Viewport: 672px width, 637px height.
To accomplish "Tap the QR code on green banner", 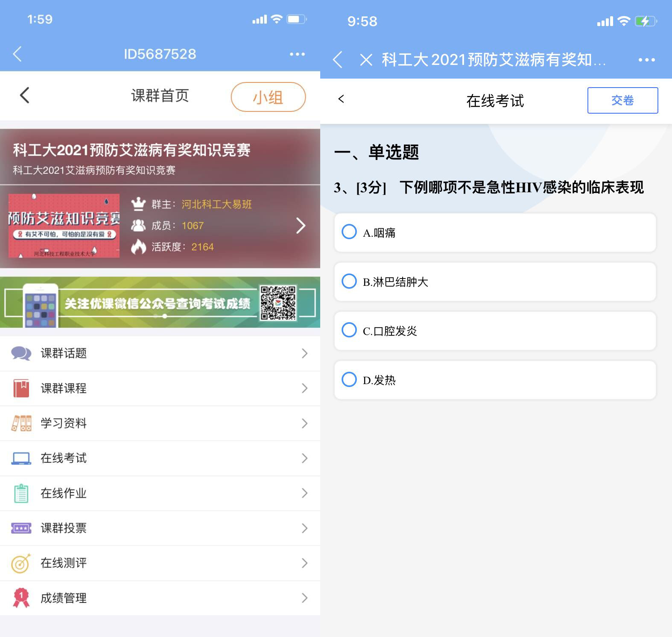I will point(278,303).
